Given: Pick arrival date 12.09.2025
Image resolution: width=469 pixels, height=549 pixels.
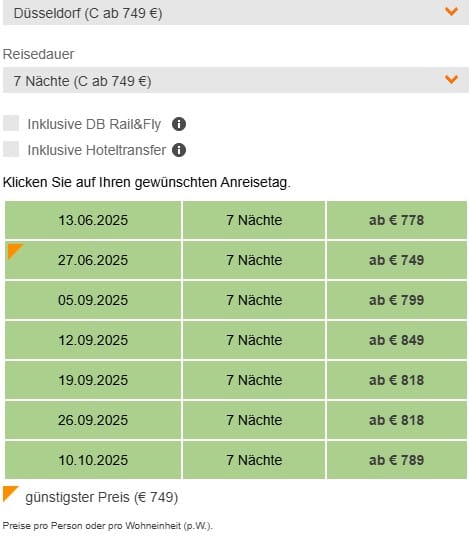Looking at the screenshot, I should click(93, 340).
